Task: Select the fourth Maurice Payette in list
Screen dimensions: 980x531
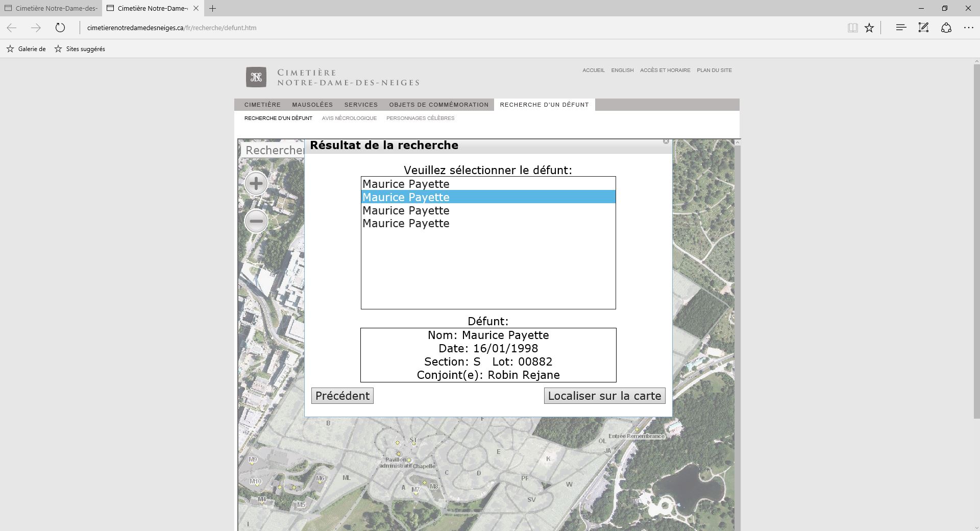Action: point(488,224)
